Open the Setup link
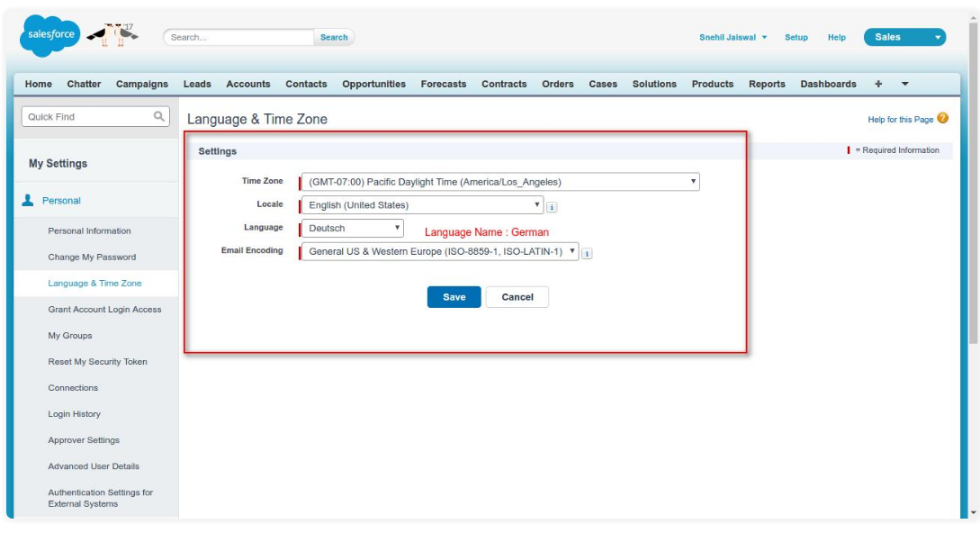 click(x=796, y=38)
